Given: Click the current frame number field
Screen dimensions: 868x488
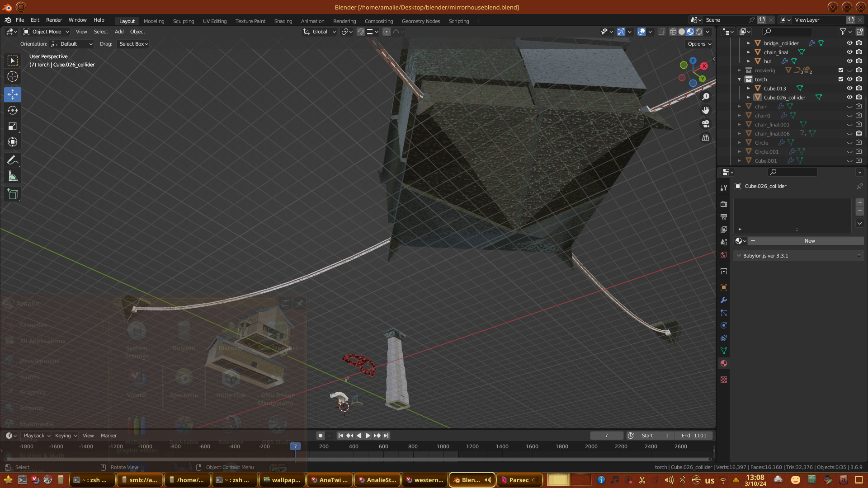Looking at the screenshot, I should tap(606, 436).
